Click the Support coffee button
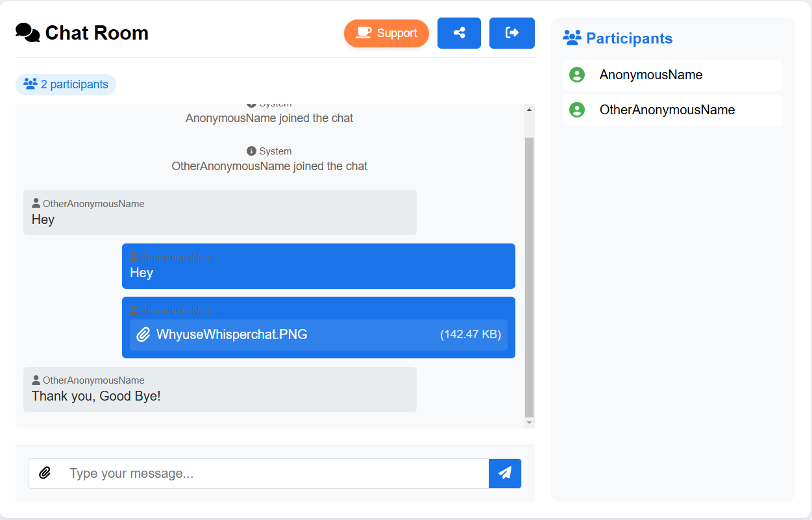 click(386, 33)
